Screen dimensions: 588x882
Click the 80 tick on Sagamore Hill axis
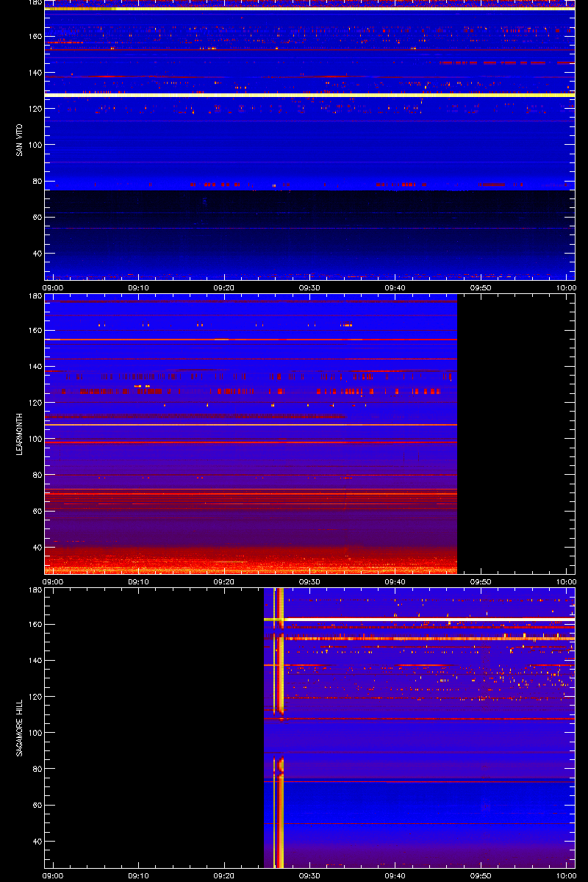click(36, 769)
